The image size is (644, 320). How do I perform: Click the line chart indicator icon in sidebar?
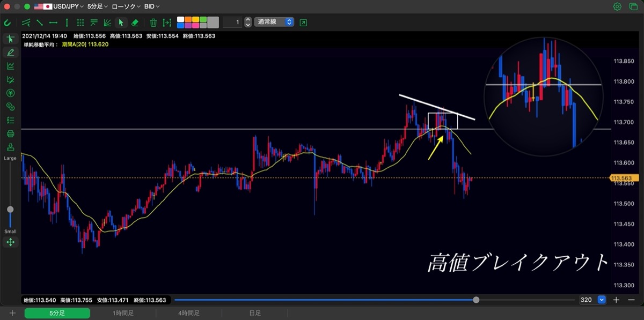click(x=10, y=66)
